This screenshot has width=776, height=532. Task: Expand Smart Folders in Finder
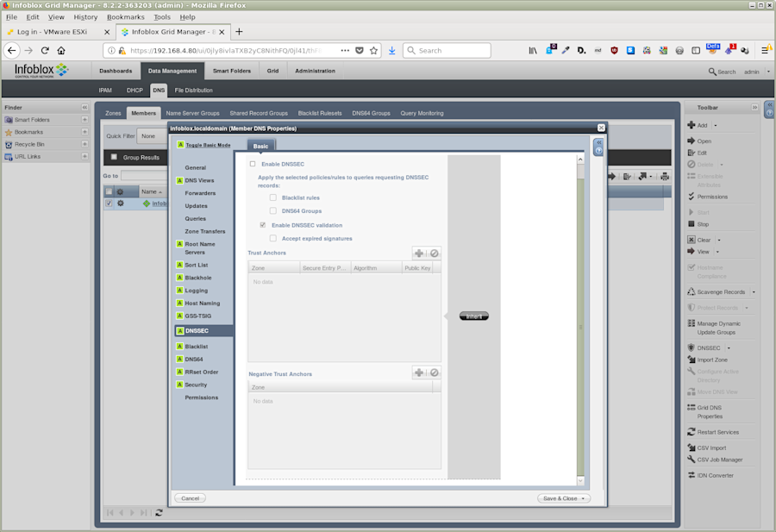tap(84, 120)
